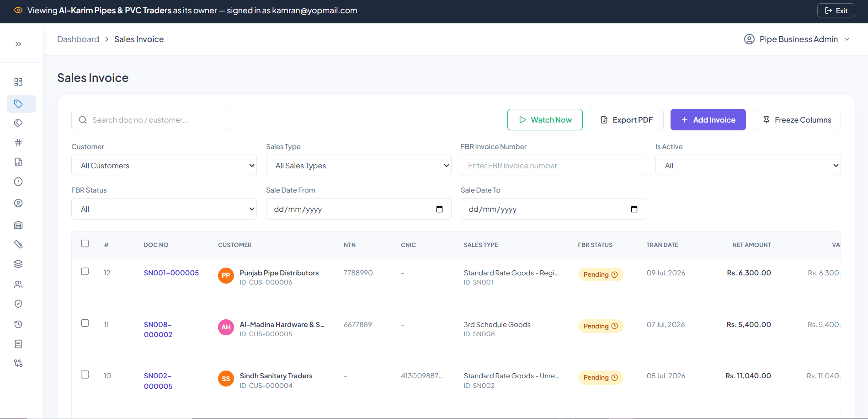Open invoice SN002-000005 link
Screen dimensions: 868x419
tap(158, 381)
